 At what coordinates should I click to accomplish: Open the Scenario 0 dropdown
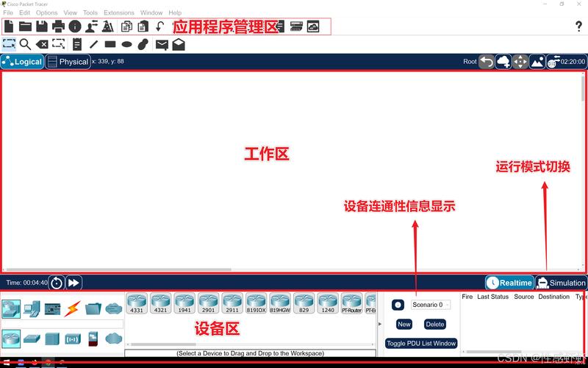click(x=431, y=305)
